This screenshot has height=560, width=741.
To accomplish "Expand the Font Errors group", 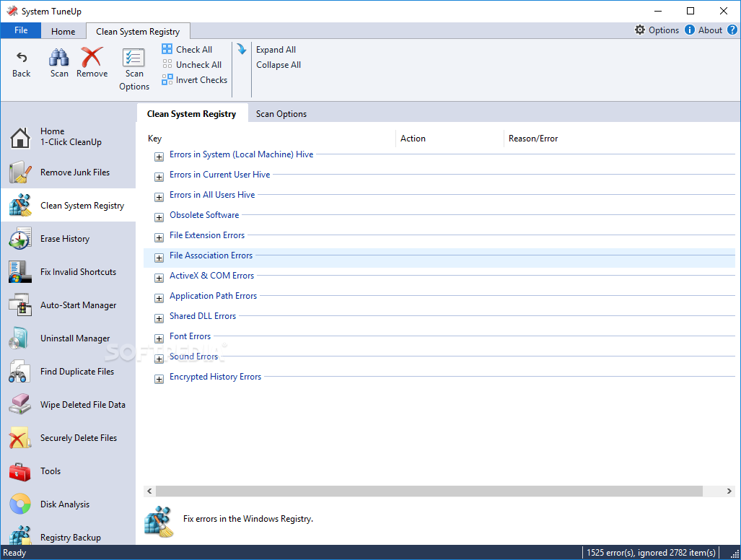I will (x=159, y=339).
